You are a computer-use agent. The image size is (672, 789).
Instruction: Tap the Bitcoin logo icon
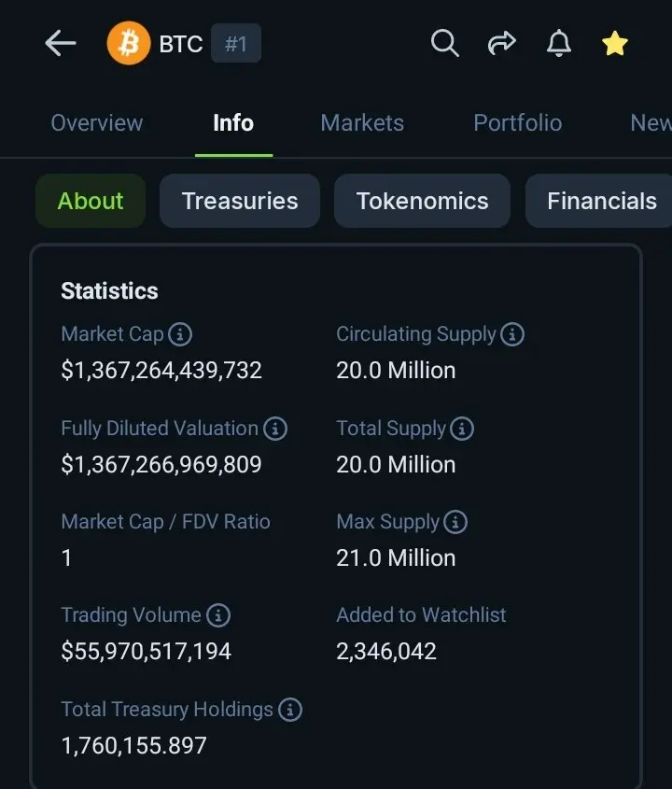[129, 44]
